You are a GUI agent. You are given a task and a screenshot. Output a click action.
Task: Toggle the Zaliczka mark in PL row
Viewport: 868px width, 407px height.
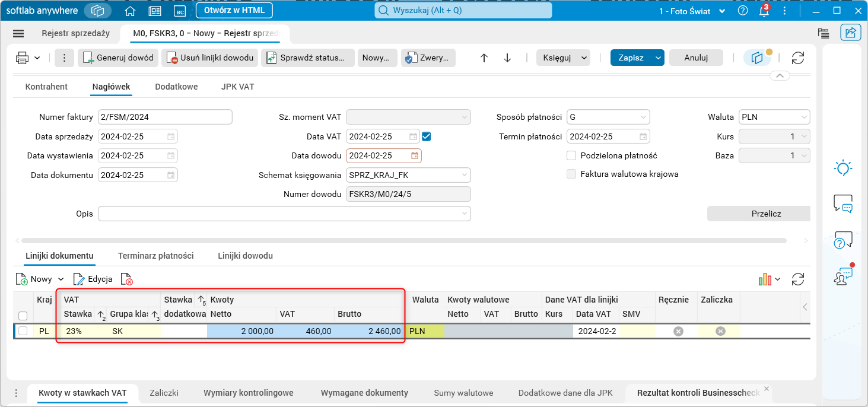click(x=720, y=331)
